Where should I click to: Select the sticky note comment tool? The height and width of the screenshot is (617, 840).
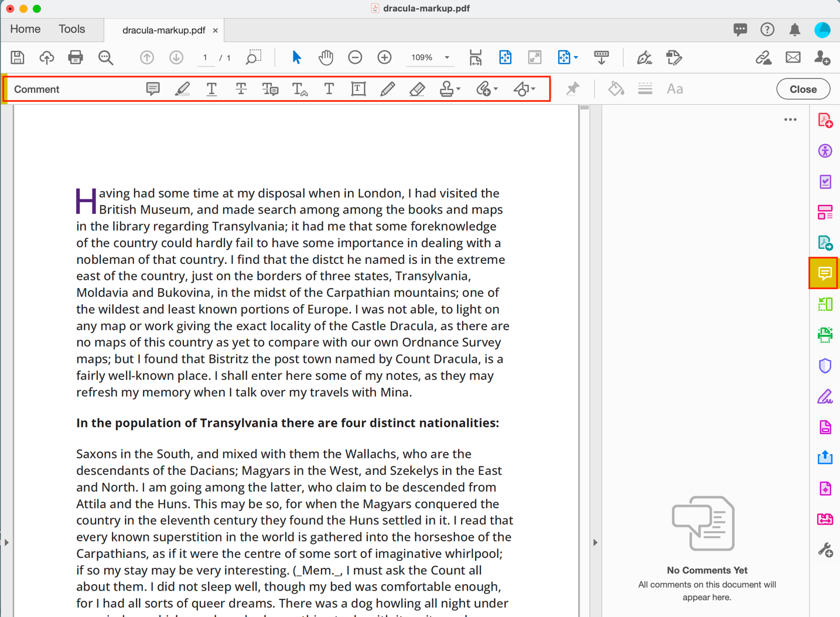[152, 89]
